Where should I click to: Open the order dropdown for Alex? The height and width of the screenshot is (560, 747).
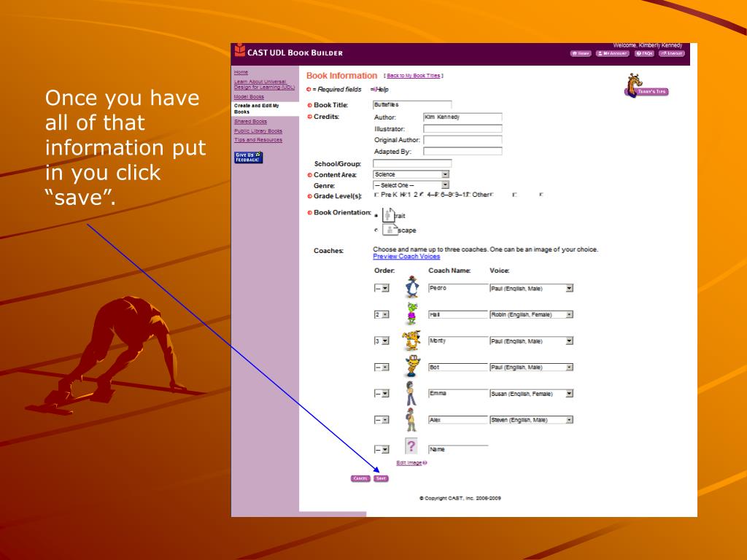[x=382, y=420]
